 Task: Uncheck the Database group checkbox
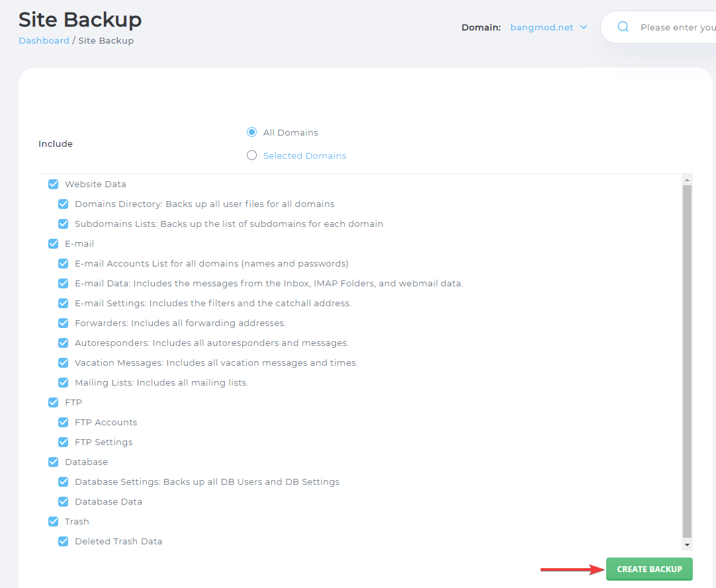coord(54,462)
